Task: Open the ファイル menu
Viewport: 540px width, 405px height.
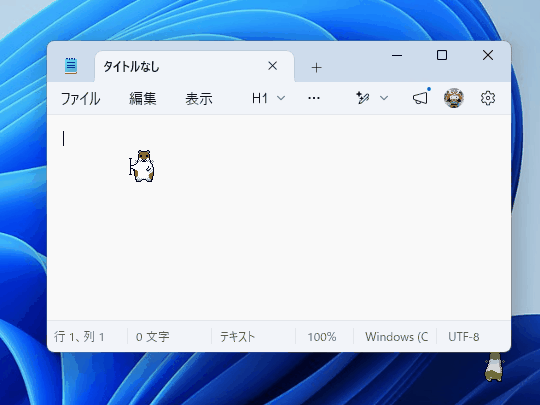Action: tap(81, 98)
